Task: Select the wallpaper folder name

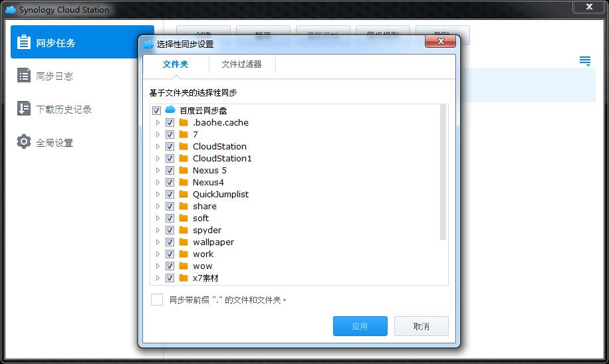Action: (213, 242)
